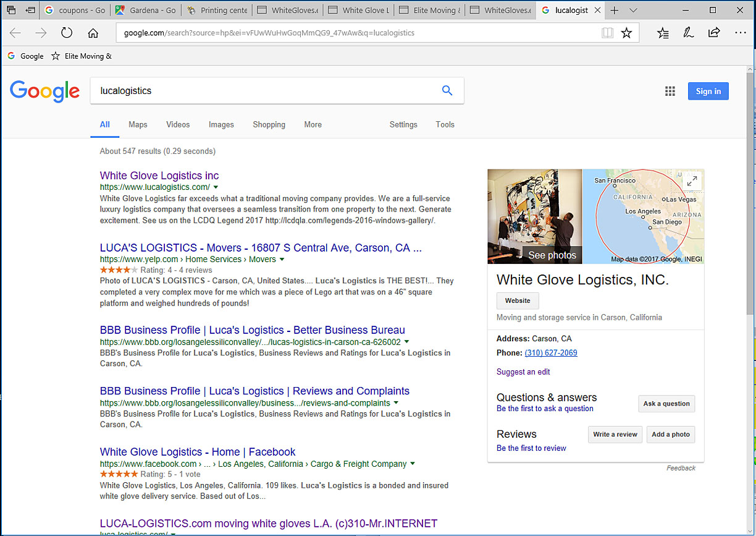Click Suggest an edit link
Viewport: 756px width, 536px height.
[x=523, y=372]
